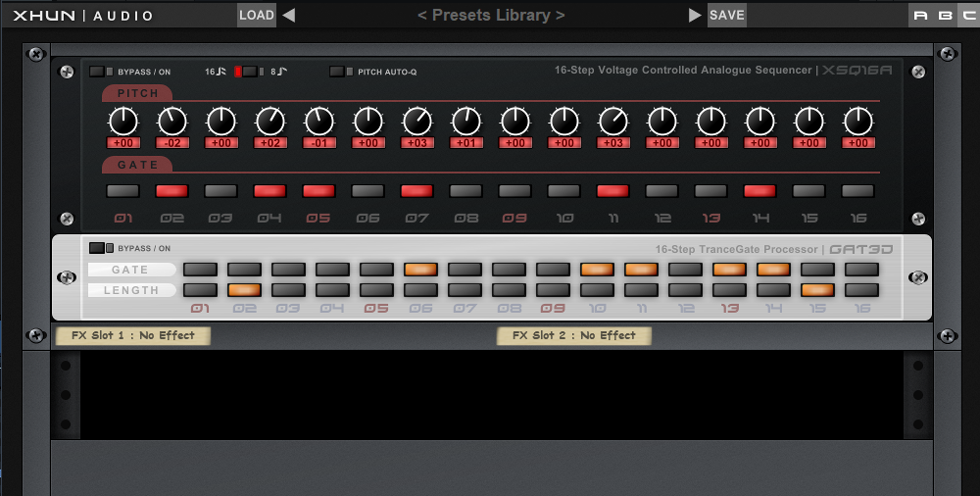Screen dimensions: 980x496
Task: Click sequencer step number 09 label
Action: [515, 219]
